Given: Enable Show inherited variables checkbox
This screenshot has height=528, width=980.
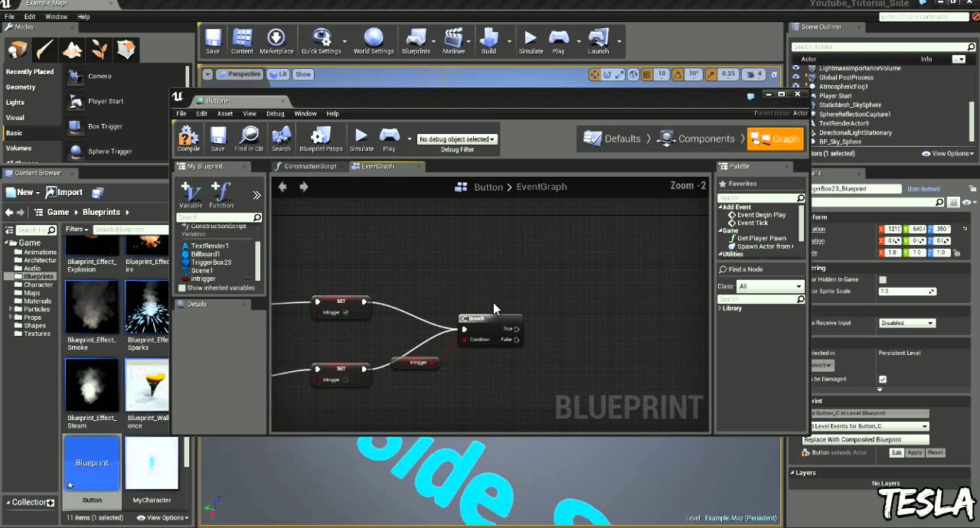Looking at the screenshot, I should coord(182,288).
